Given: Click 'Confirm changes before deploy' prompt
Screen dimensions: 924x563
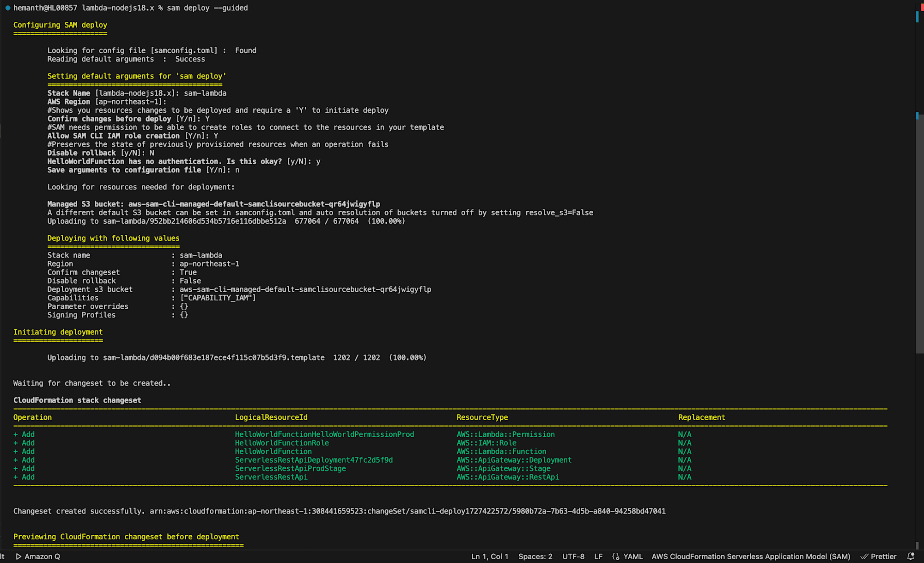Looking at the screenshot, I should [x=128, y=119].
